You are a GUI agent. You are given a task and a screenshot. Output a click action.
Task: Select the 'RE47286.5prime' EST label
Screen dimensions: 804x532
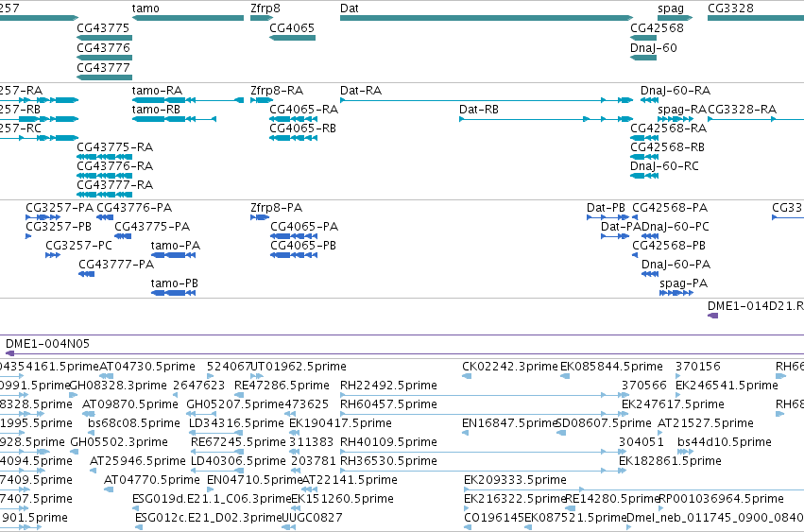(x=282, y=386)
